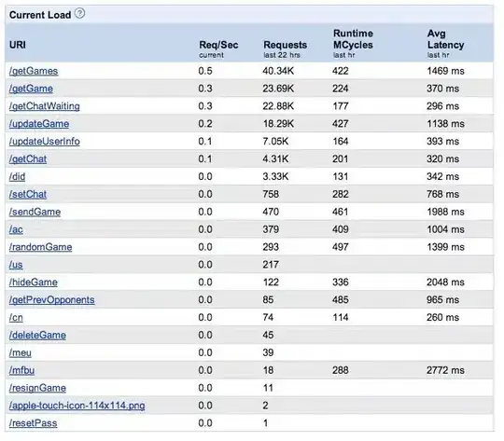Click the /did link
Image resolution: width=504 pixels, height=441 pixels.
coord(17,176)
